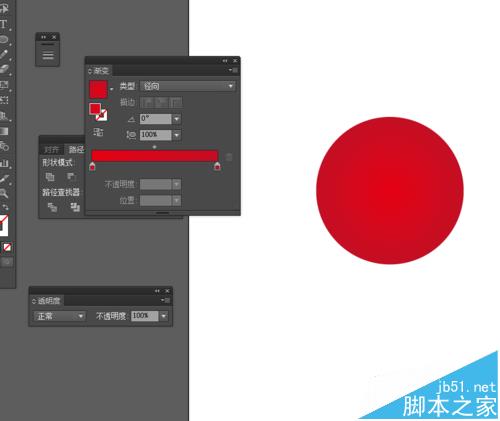Image resolution: width=500 pixels, height=421 pixels.
Task: Select the fill box in Gradient panel
Action: point(95,109)
